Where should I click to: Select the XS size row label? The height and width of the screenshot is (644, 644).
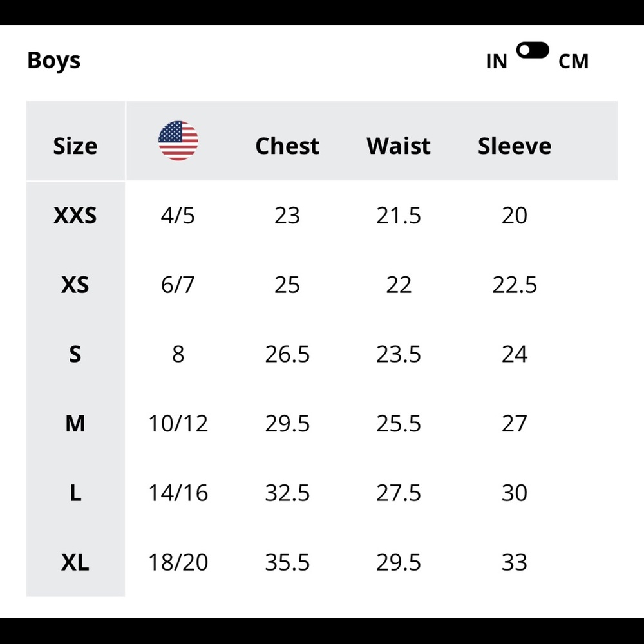click(x=75, y=285)
